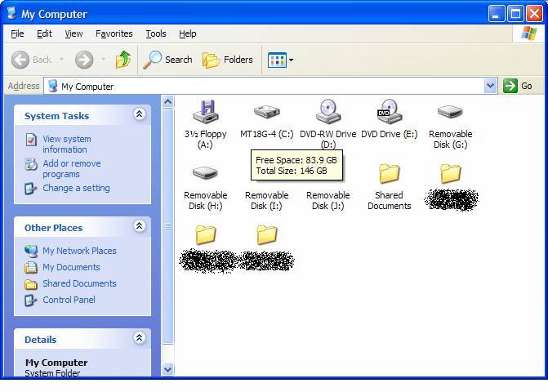Viewport: 548px width, 392px height.
Task: Open the File menu
Action: coord(17,33)
